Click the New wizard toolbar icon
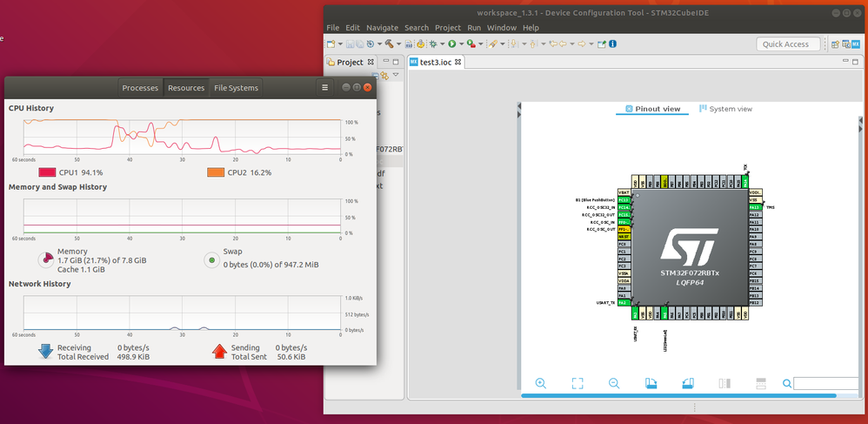Screen dimensions: 868x424 coord(331,44)
